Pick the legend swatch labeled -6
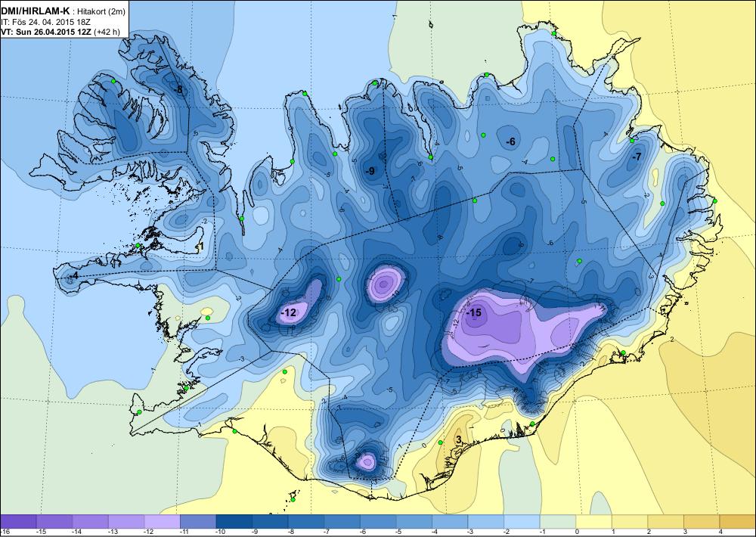The height and width of the screenshot is (537, 756). pyautogui.click(x=378, y=522)
